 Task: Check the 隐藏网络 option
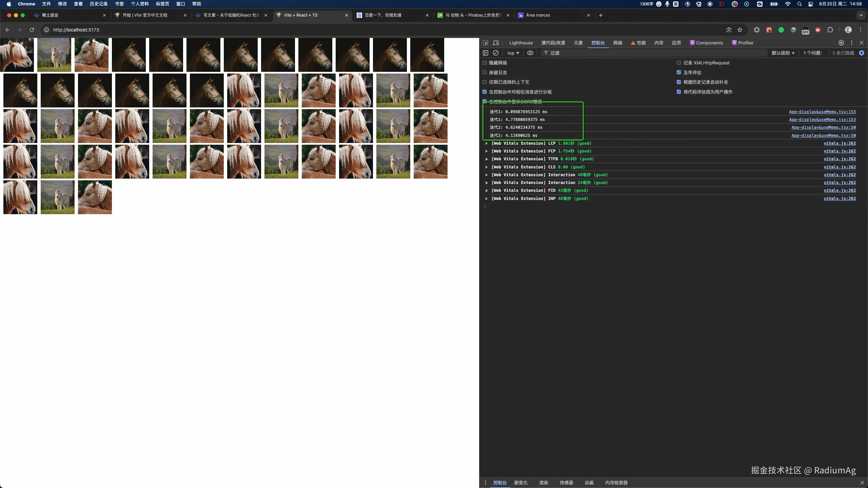point(485,63)
